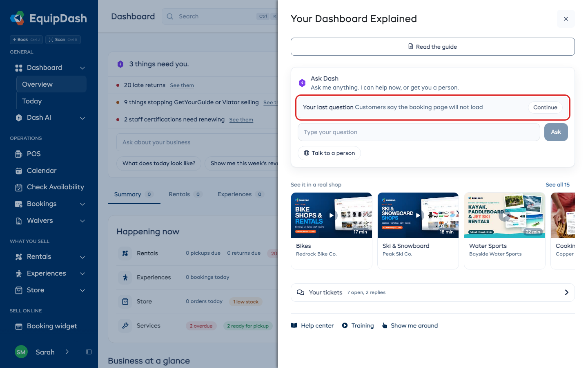Screen dimensions: 588x368
Task: Continue your last question
Action: tap(545, 107)
